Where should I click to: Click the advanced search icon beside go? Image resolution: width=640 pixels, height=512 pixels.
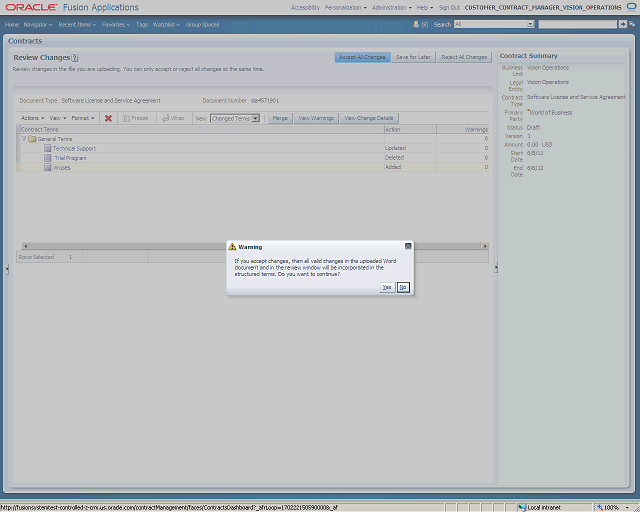point(632,24)
